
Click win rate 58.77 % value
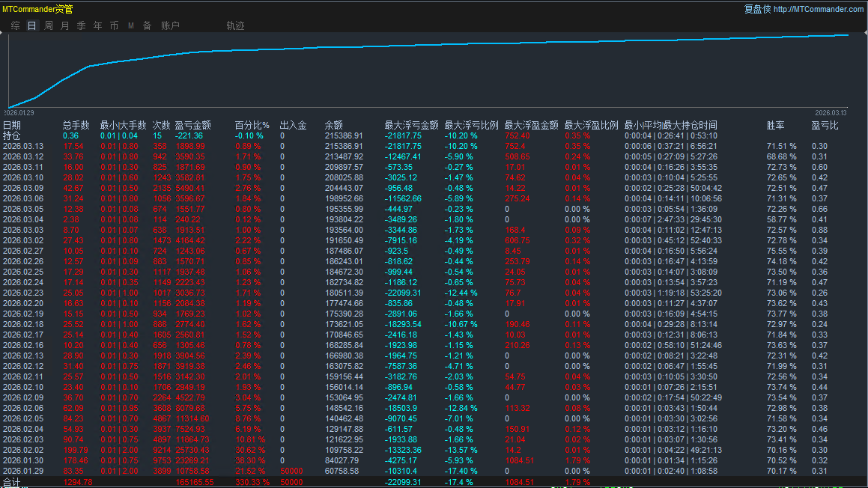click(782, 219)
